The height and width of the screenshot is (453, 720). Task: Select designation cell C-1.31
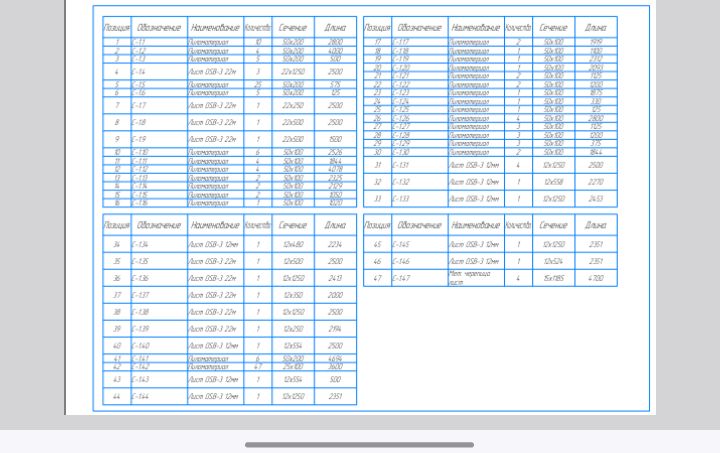coord(420,165)
